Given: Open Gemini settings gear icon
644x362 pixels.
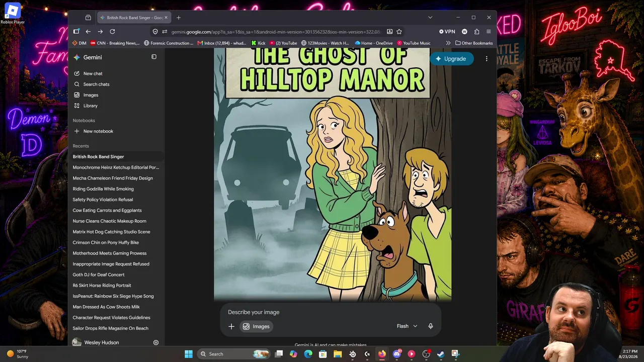Looking at the screenshot, I should click(156, 342).
